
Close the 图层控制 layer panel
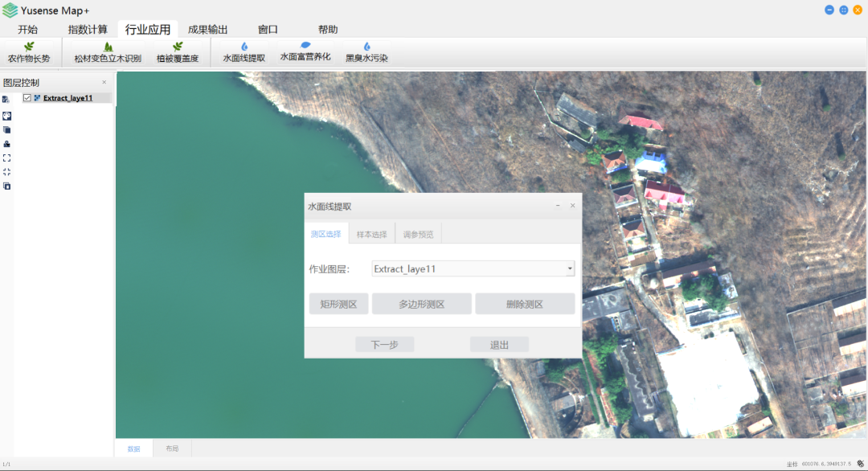tap(104, 82)
